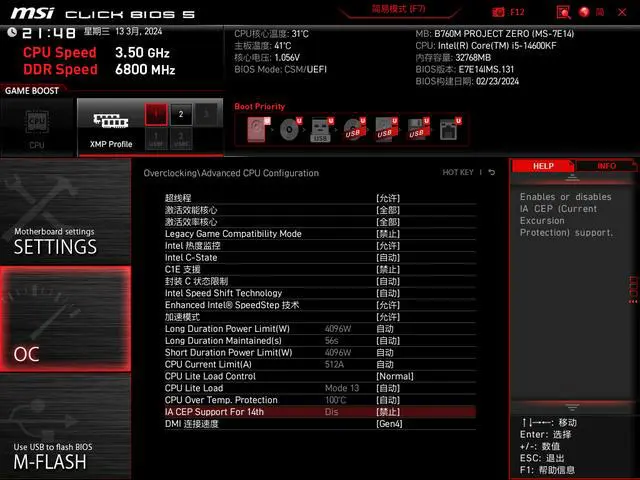Select the USB CD/DVD boot device icon
The image size is (640, 480).
(x=353, y=129)
